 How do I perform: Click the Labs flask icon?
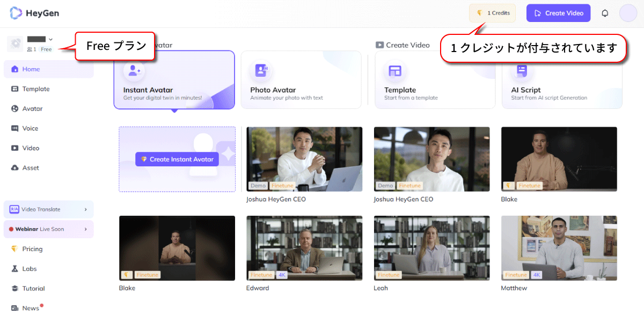pyautogui.click(x=15, y=269)
